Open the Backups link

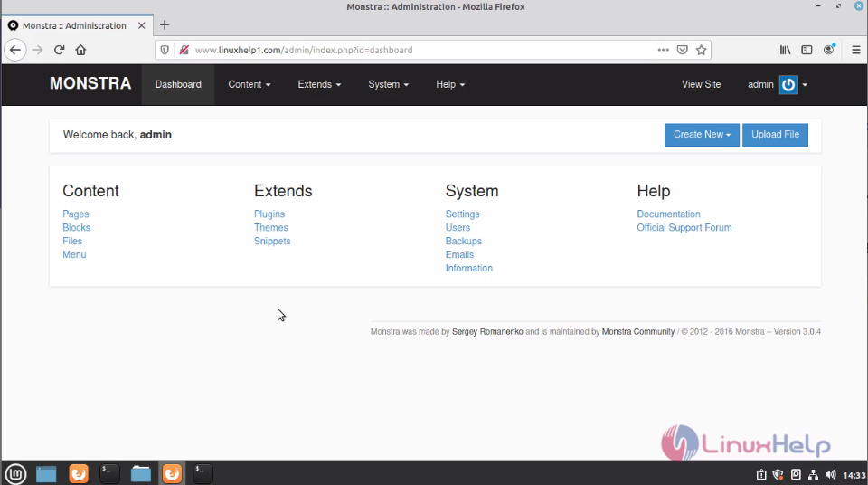coord(463,241)
